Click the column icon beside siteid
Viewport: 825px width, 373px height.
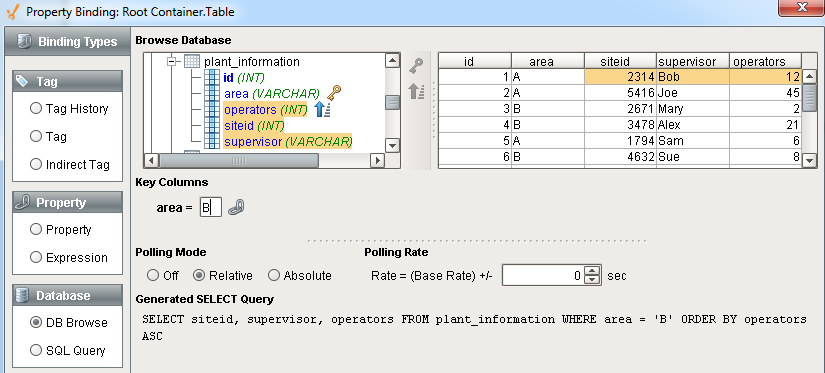pyautogui.click(x=212, y=126)
